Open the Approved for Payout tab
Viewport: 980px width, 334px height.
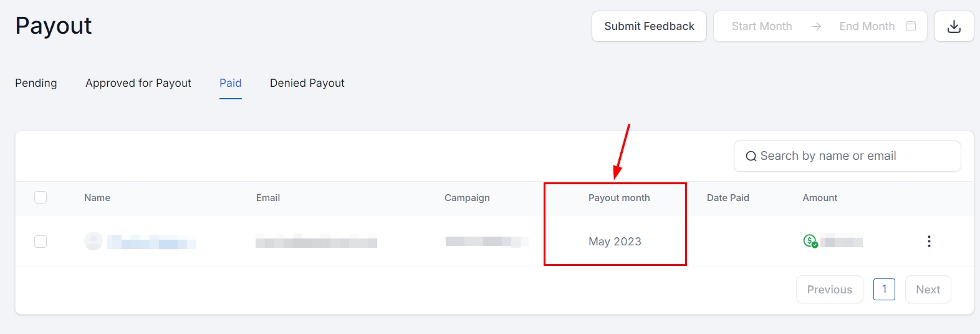[138, 83]
